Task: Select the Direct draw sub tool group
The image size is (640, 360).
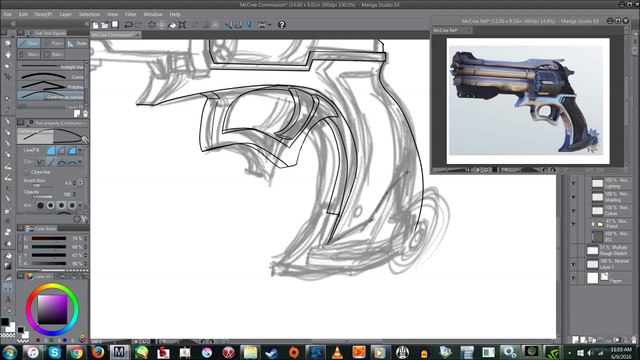Action: [29, 43]
